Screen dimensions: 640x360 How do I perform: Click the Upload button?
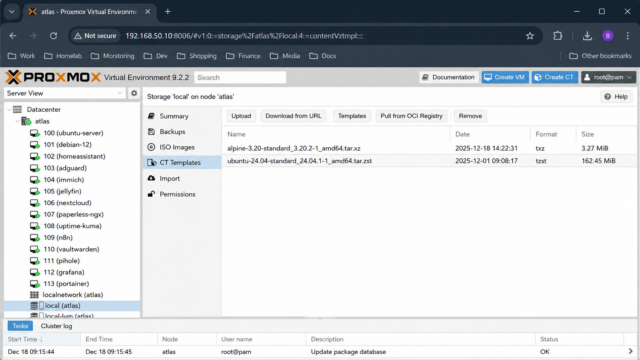tap(241, 116)
